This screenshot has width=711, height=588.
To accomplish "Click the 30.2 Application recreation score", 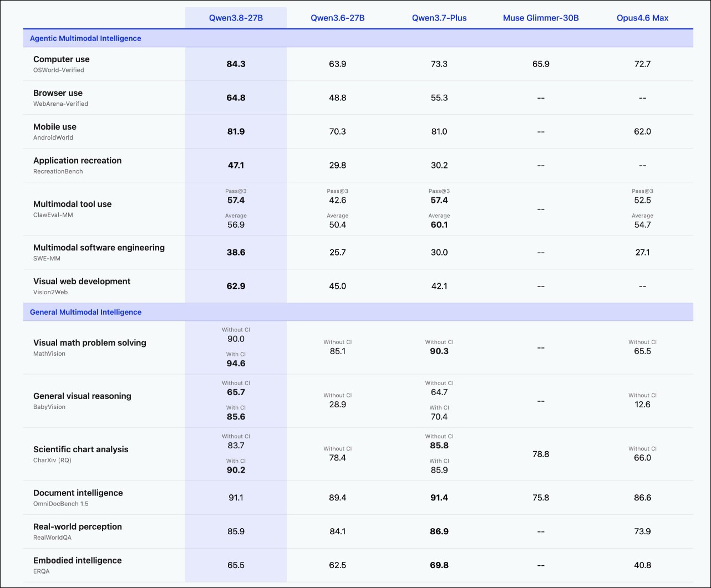I will (439, 166).
